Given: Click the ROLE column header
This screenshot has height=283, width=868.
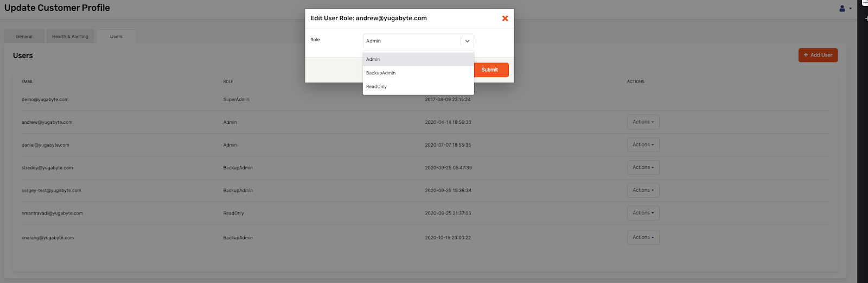Looking at the screenshot, I should (228, 81).
